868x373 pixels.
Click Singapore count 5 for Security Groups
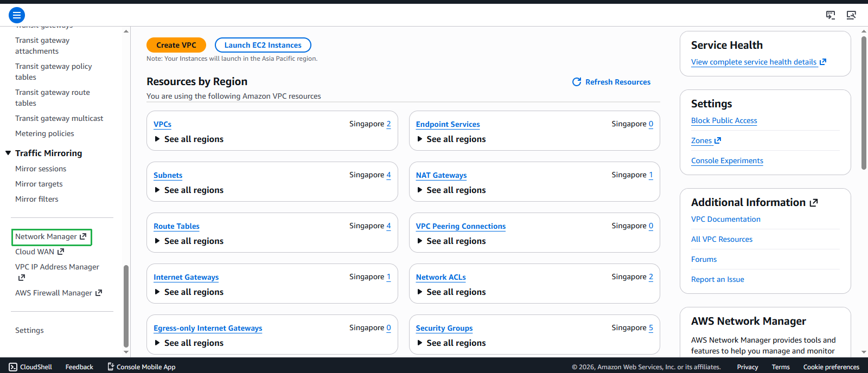pyautogui.click(x=651, y=327)
